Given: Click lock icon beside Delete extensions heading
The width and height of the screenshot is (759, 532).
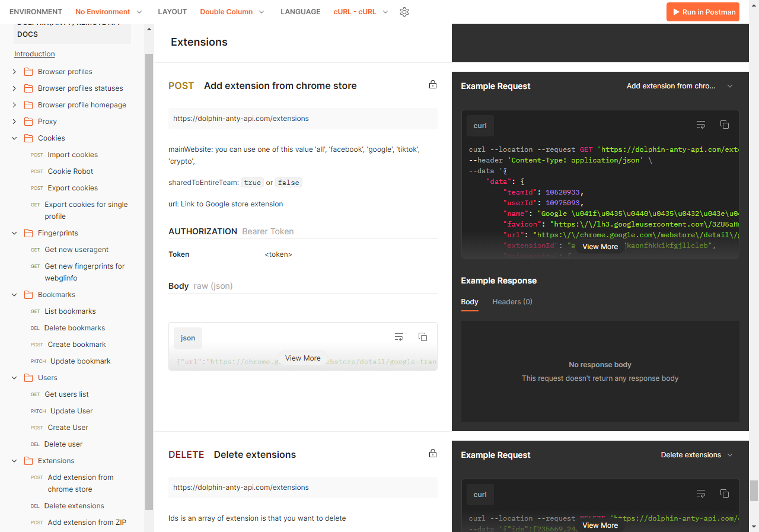Looking at the screenshot, I should [433, 454].
